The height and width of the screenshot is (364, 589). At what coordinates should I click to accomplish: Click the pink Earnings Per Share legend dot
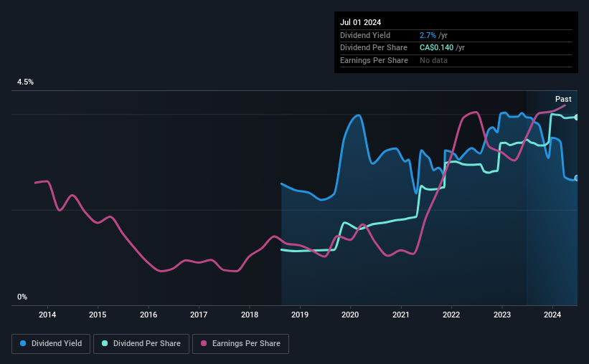pyautogui.click(x=204, y=343)
